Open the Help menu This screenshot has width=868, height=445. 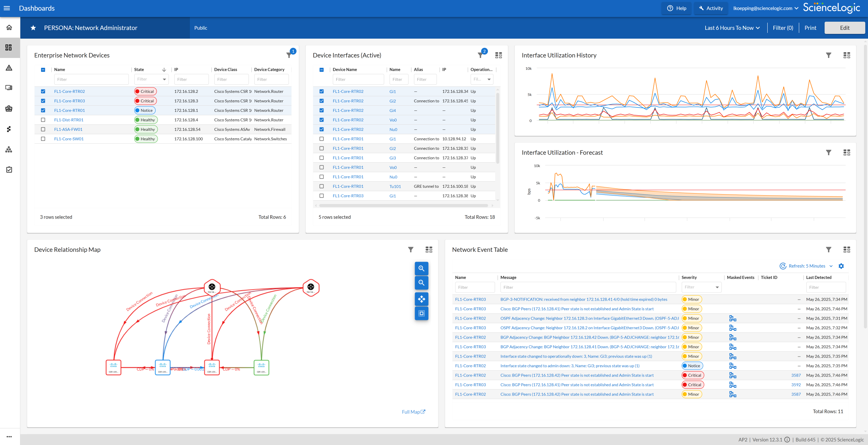click(677, 8)
